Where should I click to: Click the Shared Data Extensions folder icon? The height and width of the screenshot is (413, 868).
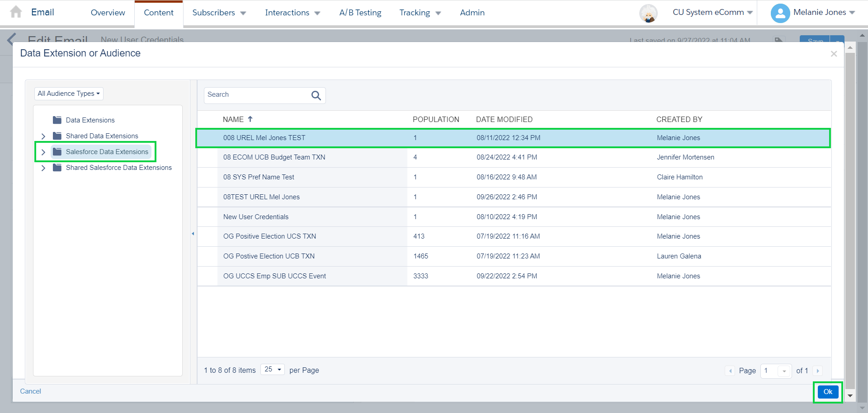57,136
